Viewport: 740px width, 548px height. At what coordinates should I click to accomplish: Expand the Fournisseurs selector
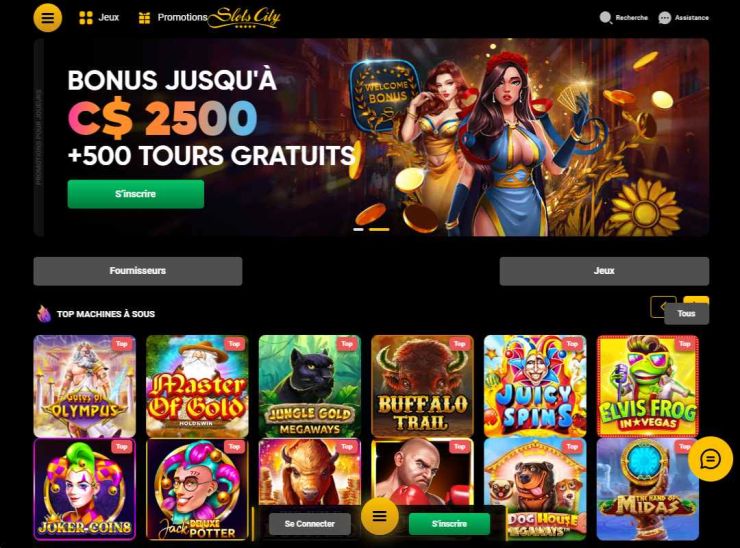pos(138,271)
